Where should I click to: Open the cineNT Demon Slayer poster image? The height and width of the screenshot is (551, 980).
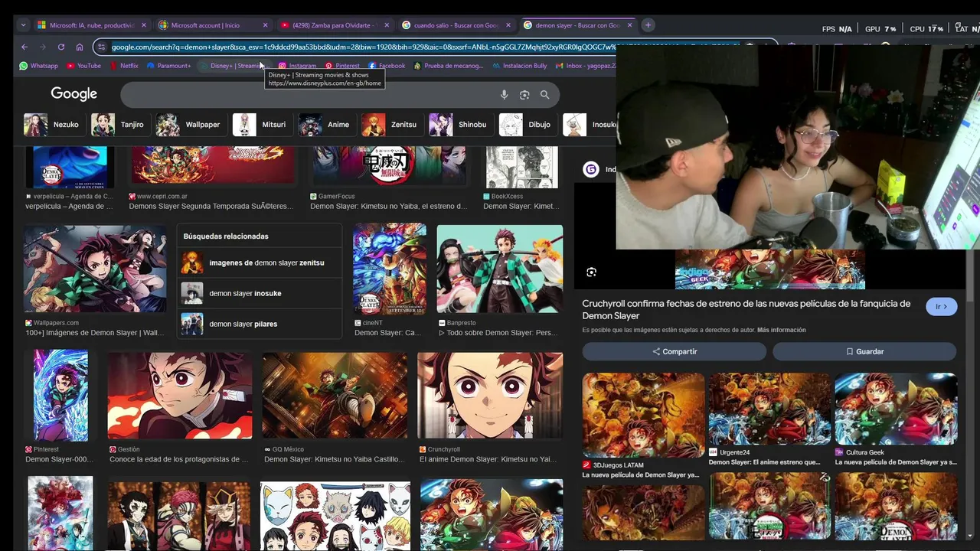[389, 269]
